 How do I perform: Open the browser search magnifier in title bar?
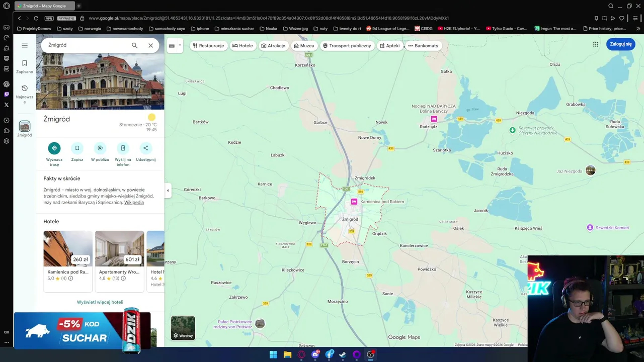click(x=611, y=6)
